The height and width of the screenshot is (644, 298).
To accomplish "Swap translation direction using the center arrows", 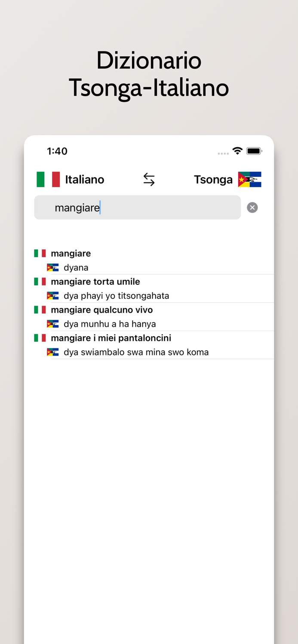I will tap(149, 179).
